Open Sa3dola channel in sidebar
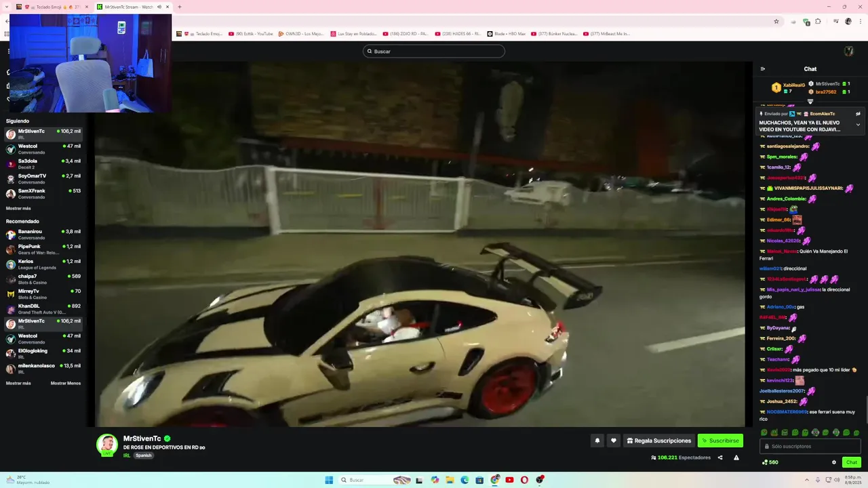Image resolution: width=868 pixels, height=488 pixels. click(43, 164)
